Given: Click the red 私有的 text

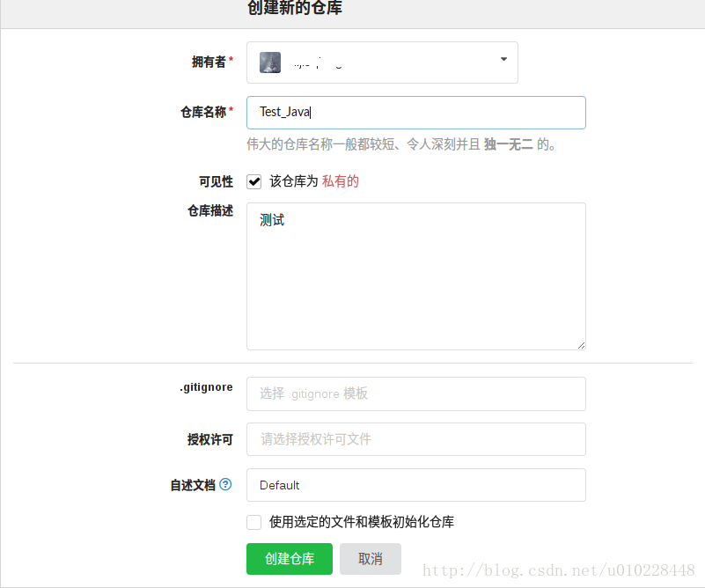Looking at the screenshot, I should point(341,181).
